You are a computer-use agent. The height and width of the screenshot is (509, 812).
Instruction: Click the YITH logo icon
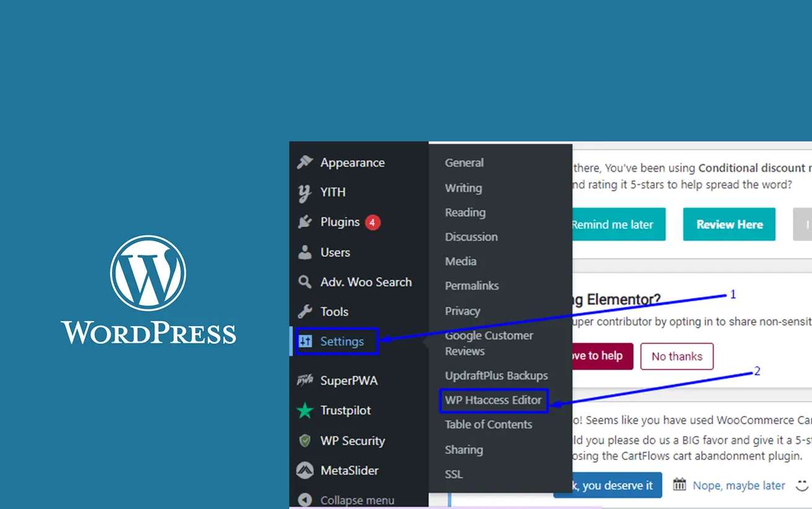click(x=305, y=193)
